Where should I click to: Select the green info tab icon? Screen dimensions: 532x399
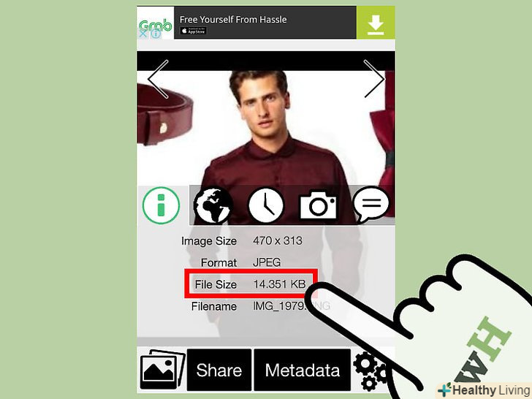coord(161,205)
